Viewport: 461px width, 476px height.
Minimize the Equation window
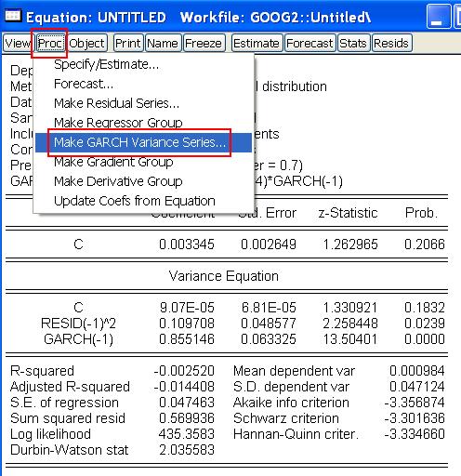439,17
